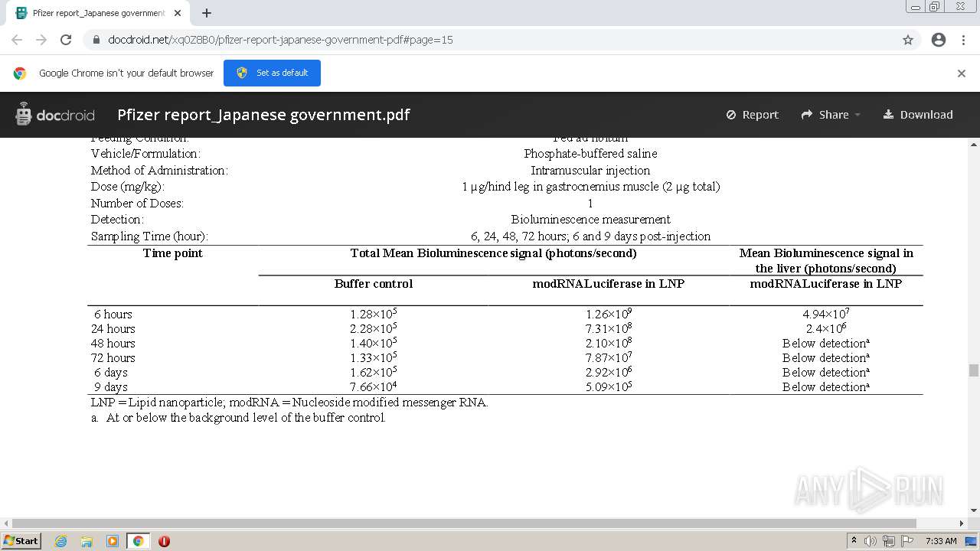Click the 9 days row label
980x551 pixels.
tap(111, 387)
